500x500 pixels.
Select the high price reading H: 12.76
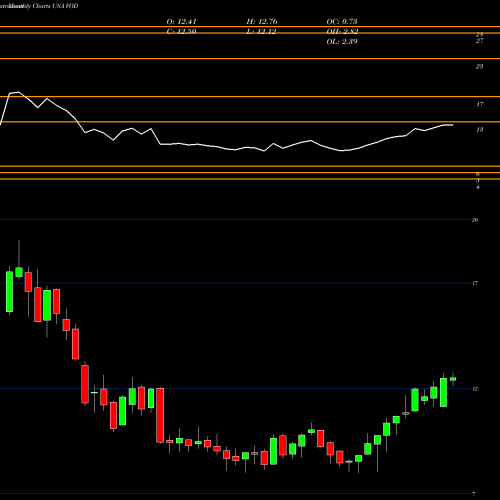point(262,22)
